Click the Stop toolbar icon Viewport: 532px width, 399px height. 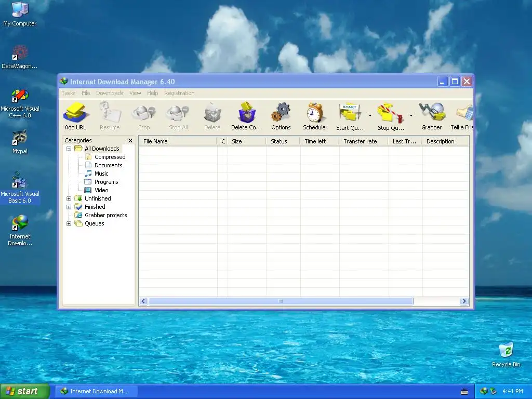(144, 116)
